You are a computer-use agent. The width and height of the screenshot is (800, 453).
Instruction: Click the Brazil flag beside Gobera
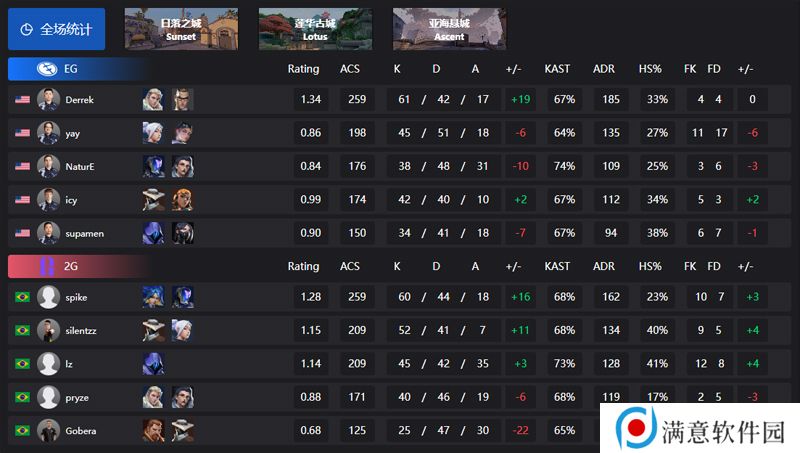(22, 431)
